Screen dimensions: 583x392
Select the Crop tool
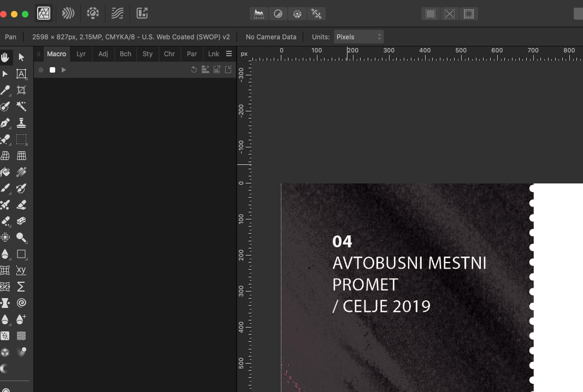click(21, 90)
